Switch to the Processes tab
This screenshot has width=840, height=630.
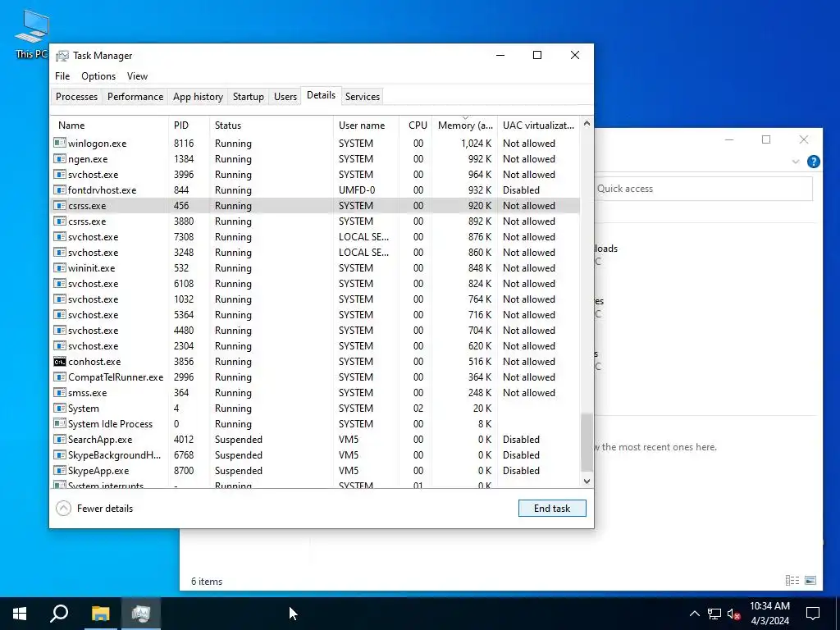click(x=76, y=97)
